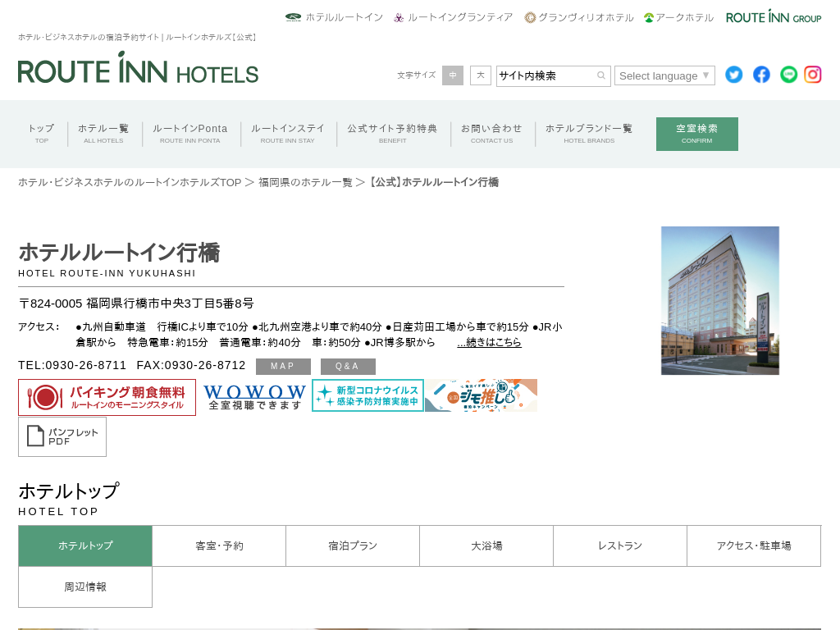Set text size to 中
The width and height of the screenshot is (840, 630).
point(453,75)
